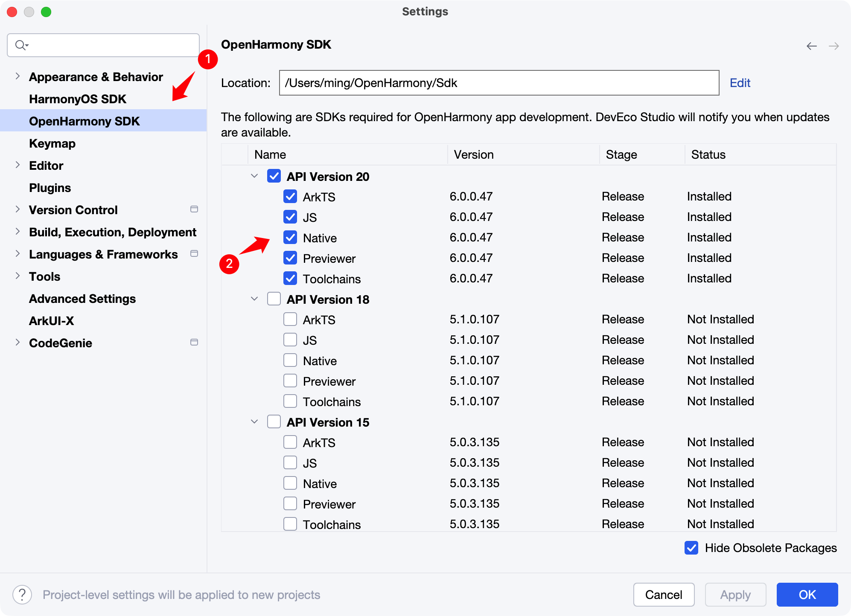Expand the Editor settings section
Viewport: 851px width, 616px height.
[17, 165]
